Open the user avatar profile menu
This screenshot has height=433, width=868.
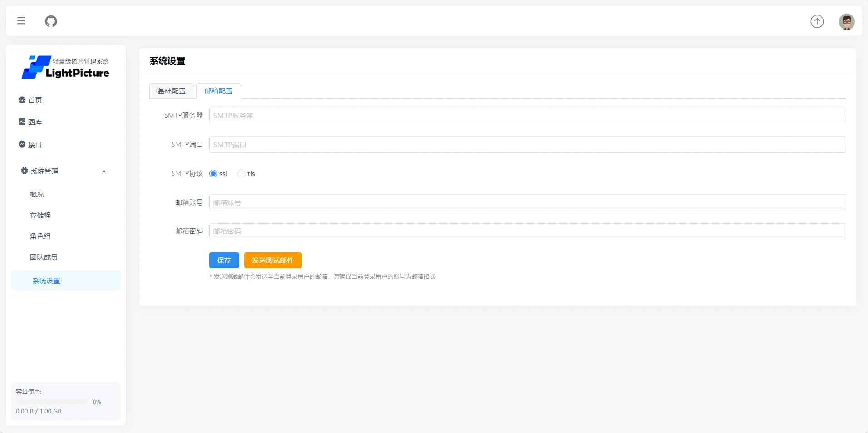(x=847, y=21)
